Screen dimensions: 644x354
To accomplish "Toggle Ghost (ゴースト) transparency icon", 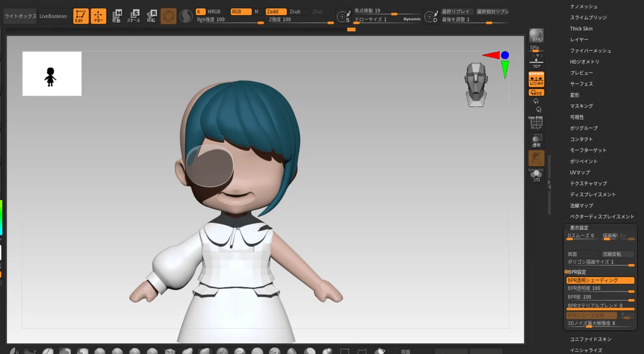I will [536, 158].
